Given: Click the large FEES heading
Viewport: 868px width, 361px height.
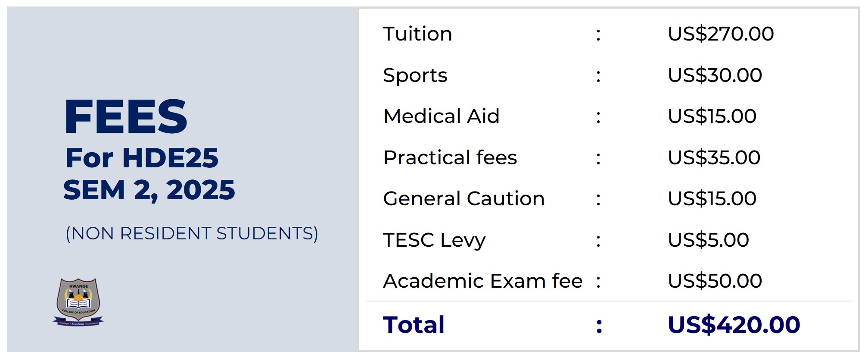Looking at the screenshot, I should (x=125, y=116).
